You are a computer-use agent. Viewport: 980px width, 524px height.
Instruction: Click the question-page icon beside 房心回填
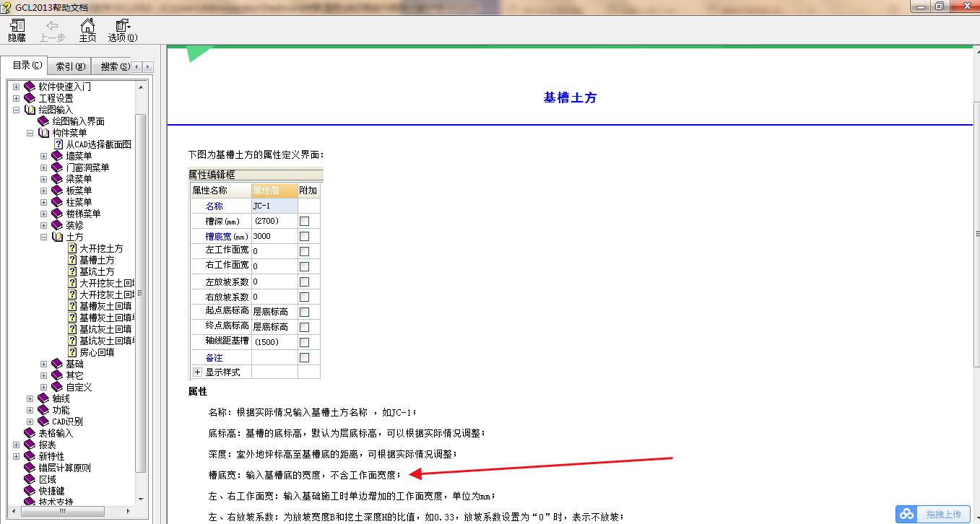(72, 352)
